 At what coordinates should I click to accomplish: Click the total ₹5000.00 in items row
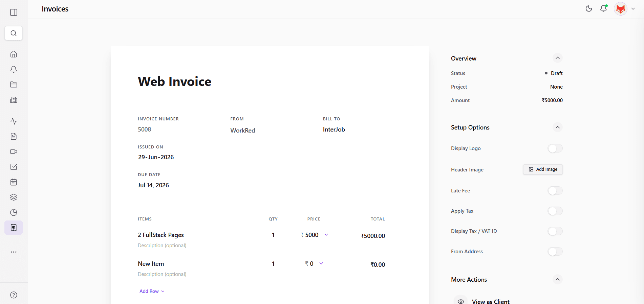pos(373,236)
